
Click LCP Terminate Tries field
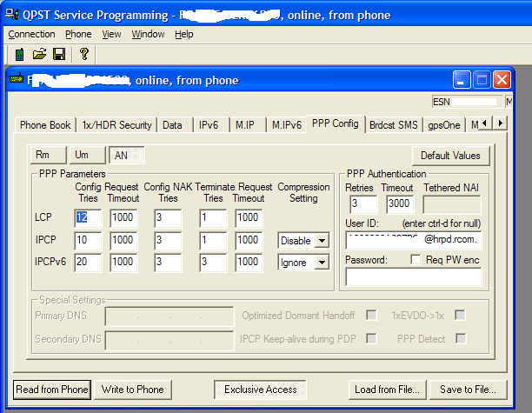[x=213, y=218]
